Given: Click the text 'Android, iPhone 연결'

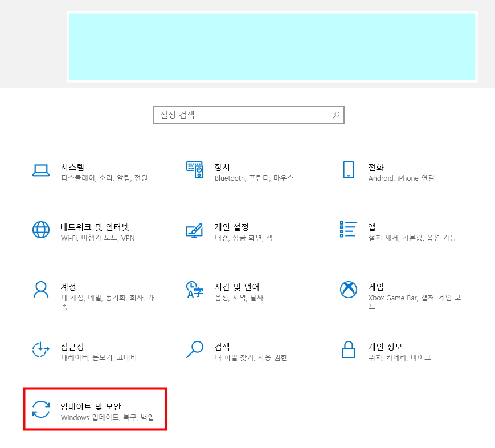Looking at the screenshot, I should pyautogui.click(x=401, y=178).
